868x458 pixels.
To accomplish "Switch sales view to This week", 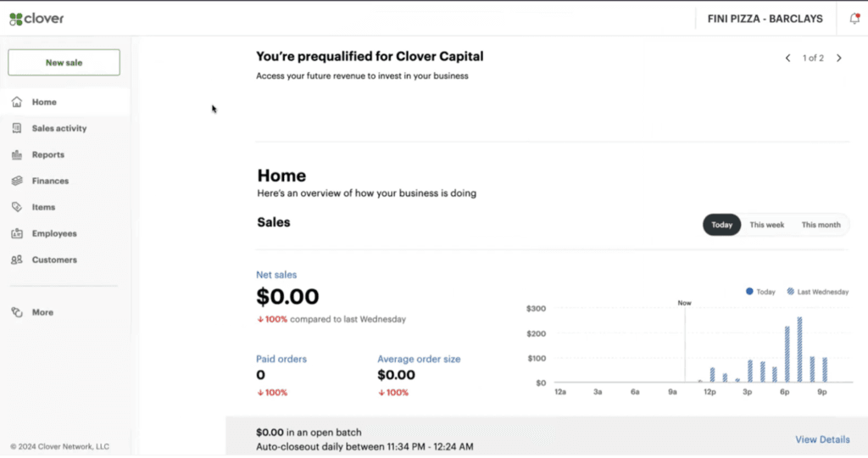I will (x=766, y=225).
